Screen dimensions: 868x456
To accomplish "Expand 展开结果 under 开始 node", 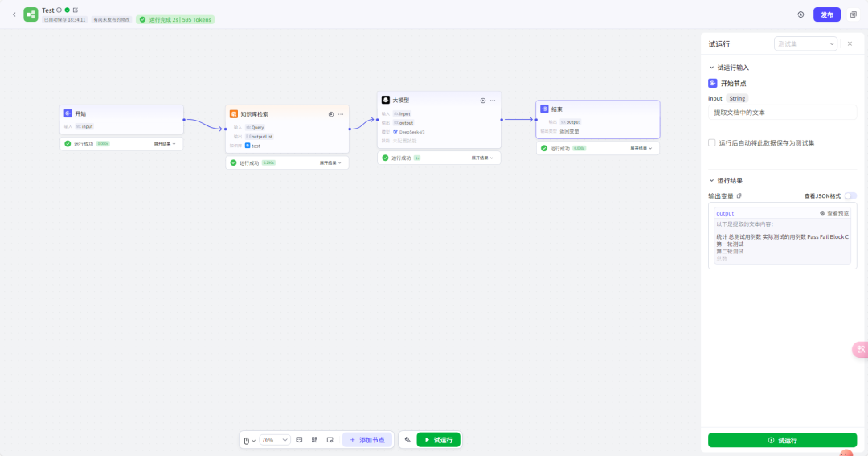I will point(165,143).
